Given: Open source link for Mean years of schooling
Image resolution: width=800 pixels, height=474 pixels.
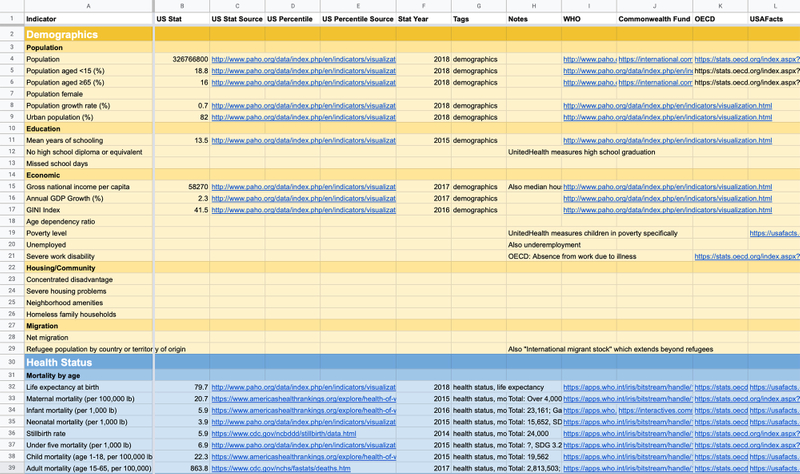Looking at the screenshot, I should click(304, 140).
